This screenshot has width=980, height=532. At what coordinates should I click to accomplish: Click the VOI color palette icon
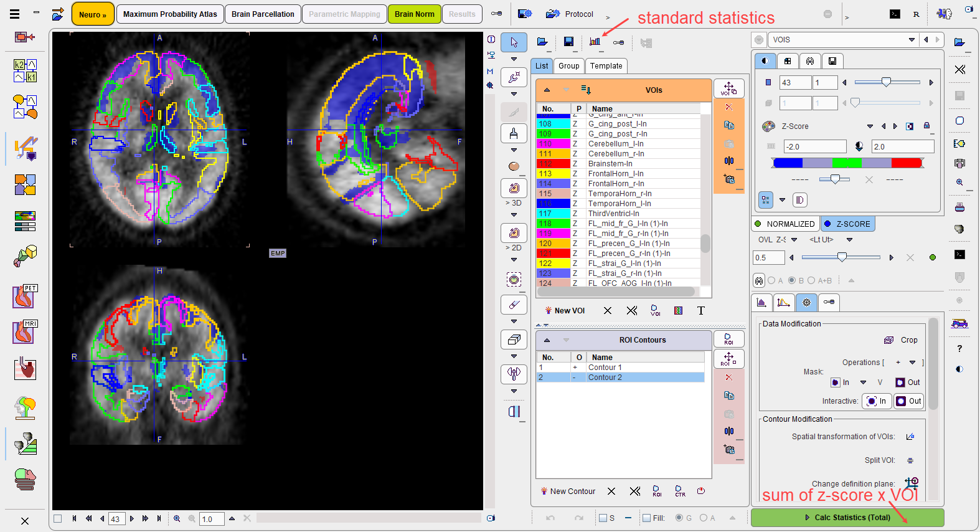click(679, 310)
